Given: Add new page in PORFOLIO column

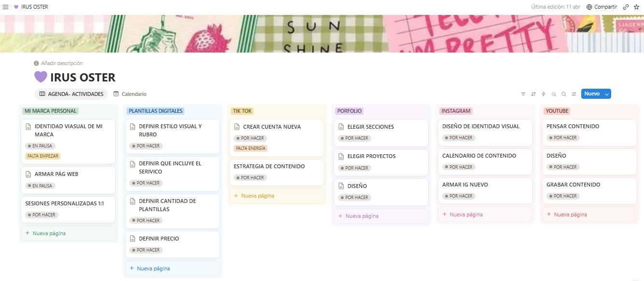Looking at the screenshot, I should pyautogui.click(x=381, y=216).
